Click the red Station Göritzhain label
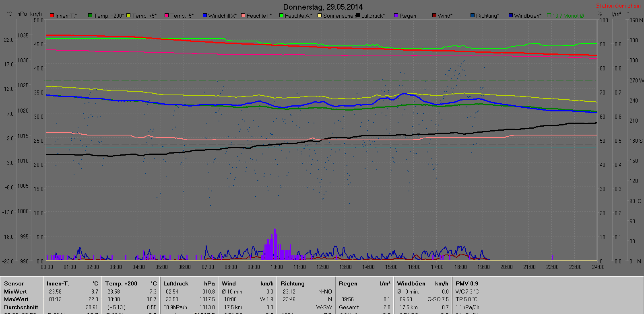 [618, 6]
